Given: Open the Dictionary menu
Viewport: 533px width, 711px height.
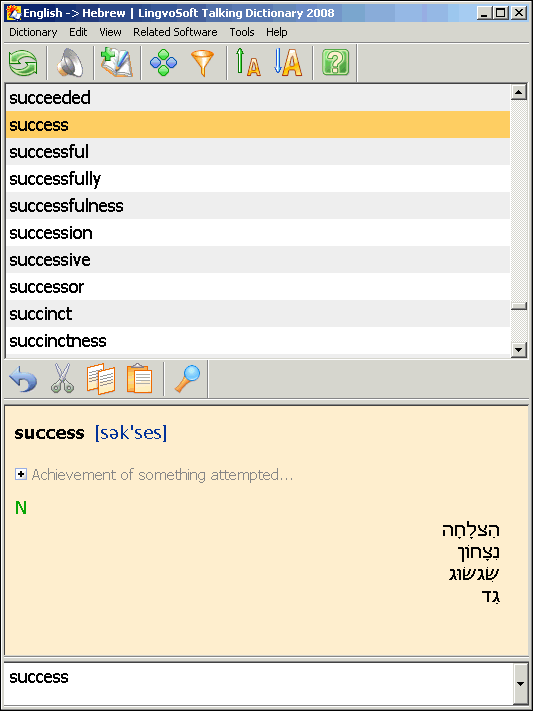Looking at the screenshot, I should coord(33,32).
